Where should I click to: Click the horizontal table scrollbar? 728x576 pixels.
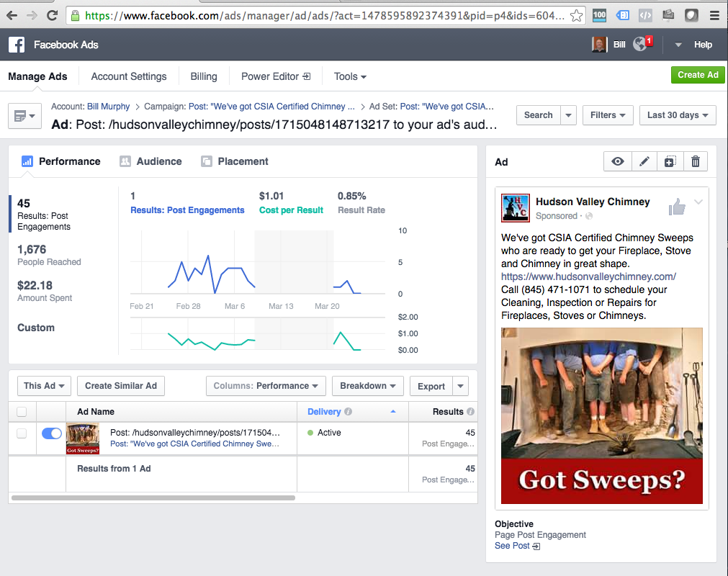(153, 498)
